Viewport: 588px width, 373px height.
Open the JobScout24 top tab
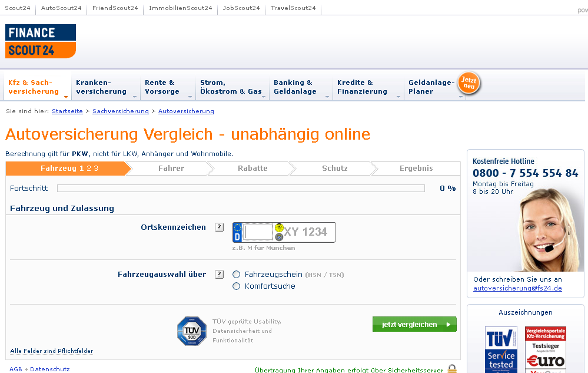(241, 8)
